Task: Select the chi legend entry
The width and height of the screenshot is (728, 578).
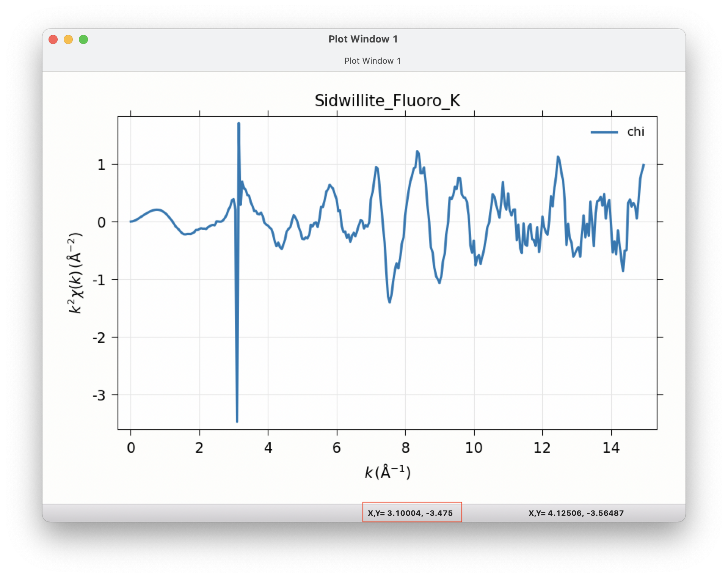Action: [636, 132]
